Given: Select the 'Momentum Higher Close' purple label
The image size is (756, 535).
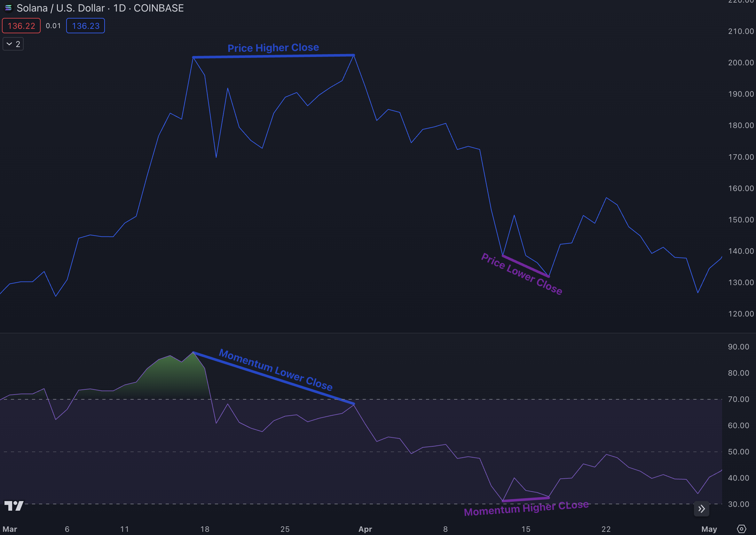Looking at the screenshot, I should click(526, 509).
